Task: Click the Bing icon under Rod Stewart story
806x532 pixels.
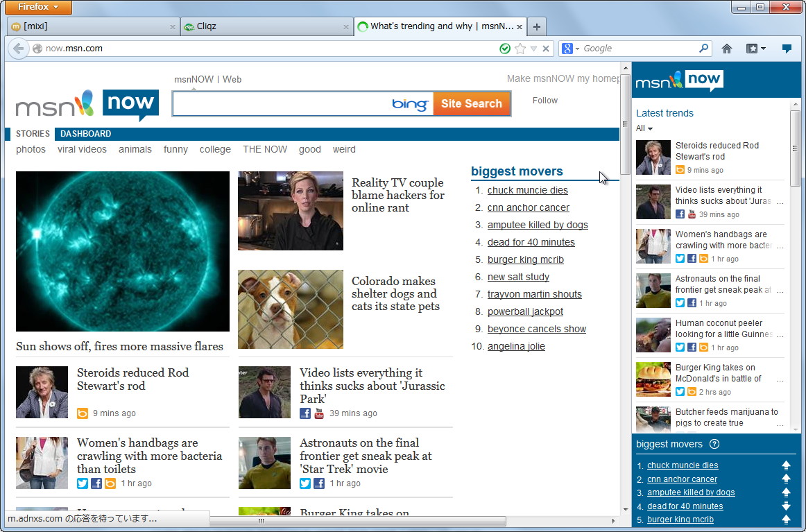Action: coord(83,413)
